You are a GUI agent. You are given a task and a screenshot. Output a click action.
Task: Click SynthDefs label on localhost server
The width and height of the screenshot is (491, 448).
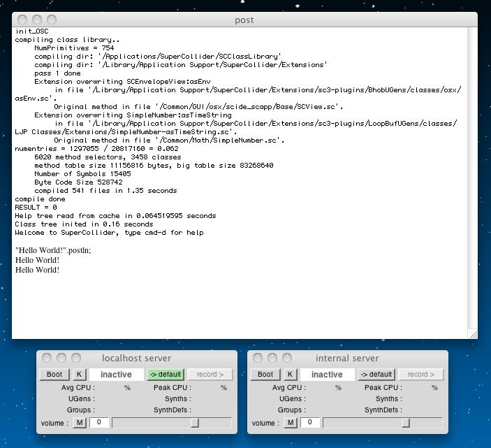[x=173, y=410]
